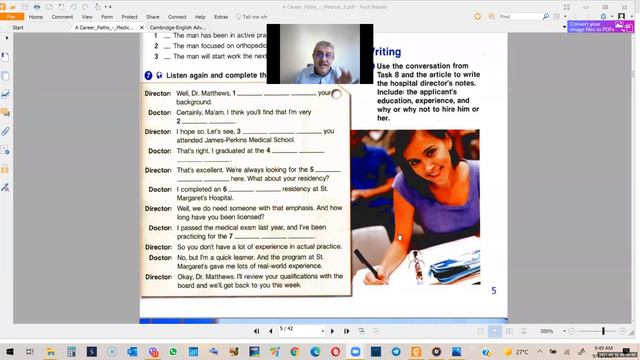This screenshot has height=360, width=640.
Task: Go to the last page button
Action: pyautogui.click(x=347, y=331)
